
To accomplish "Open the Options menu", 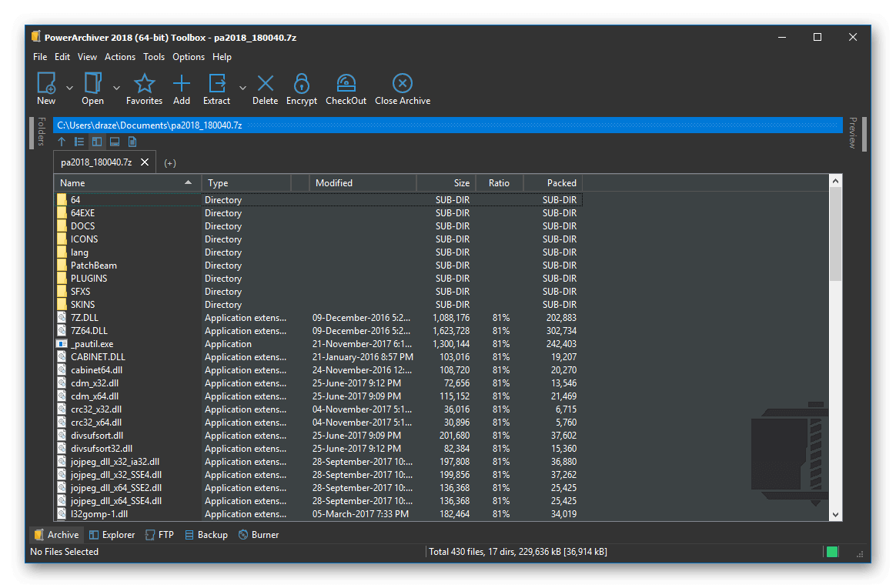I will [x=189, y=57].
